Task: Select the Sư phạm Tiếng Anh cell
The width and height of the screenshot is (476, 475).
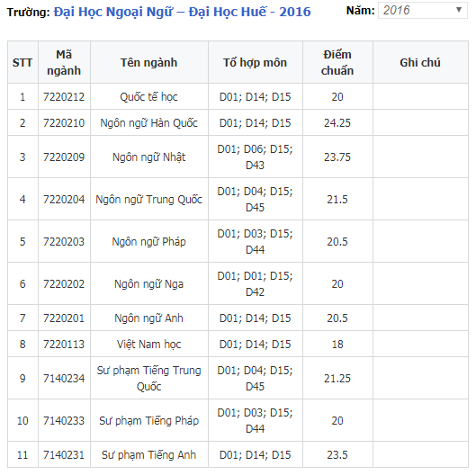Action: point(149,454)
